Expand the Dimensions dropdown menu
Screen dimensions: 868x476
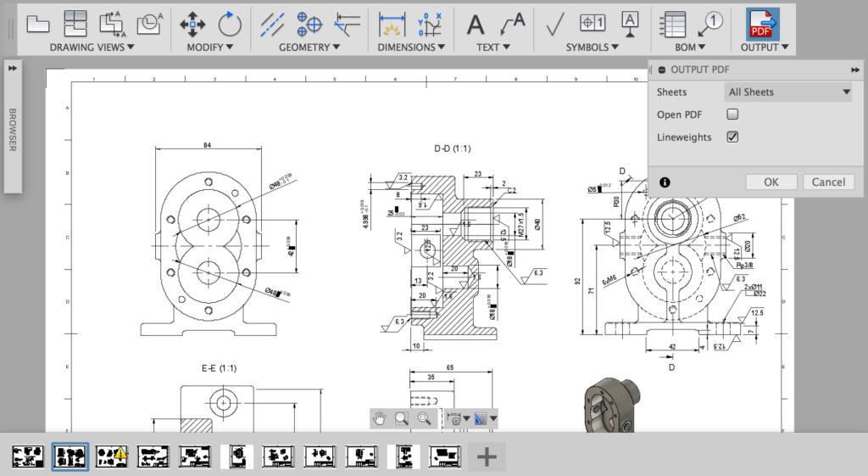point(411,48)
